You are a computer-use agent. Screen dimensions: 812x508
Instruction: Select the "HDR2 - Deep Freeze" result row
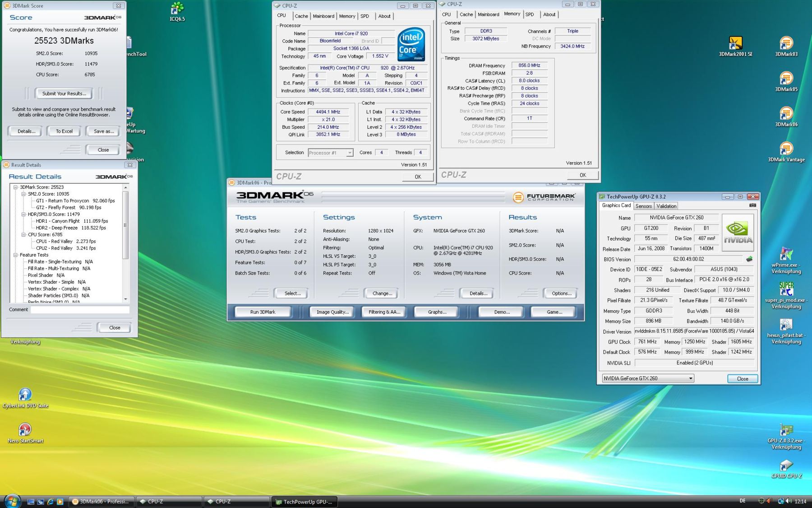tap(71, 228)
